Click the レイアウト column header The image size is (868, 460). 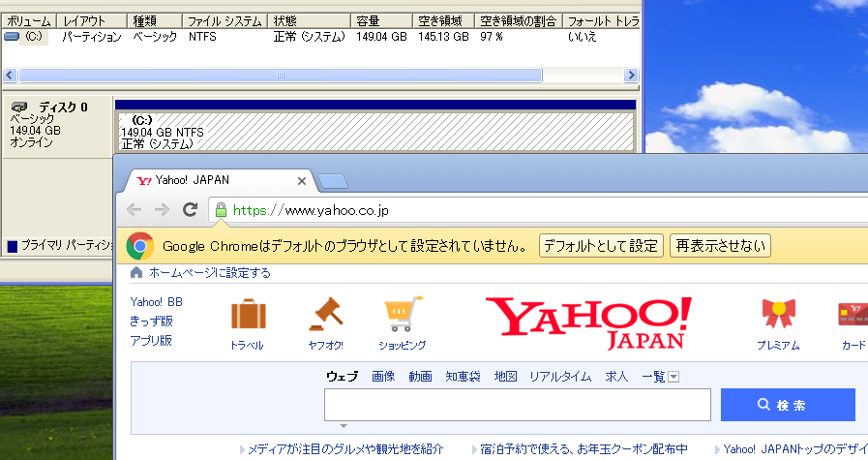pyautogui.click(x=92, y=21)
